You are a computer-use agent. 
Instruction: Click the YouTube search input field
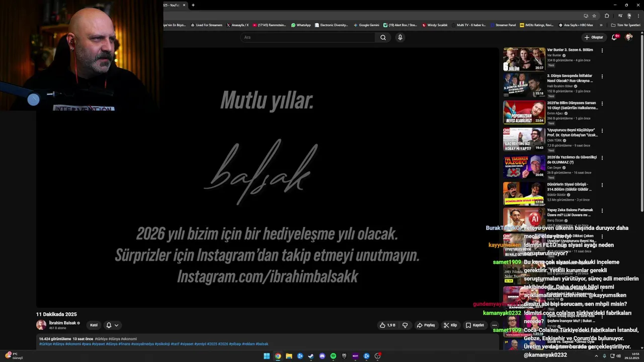[308, 37]
